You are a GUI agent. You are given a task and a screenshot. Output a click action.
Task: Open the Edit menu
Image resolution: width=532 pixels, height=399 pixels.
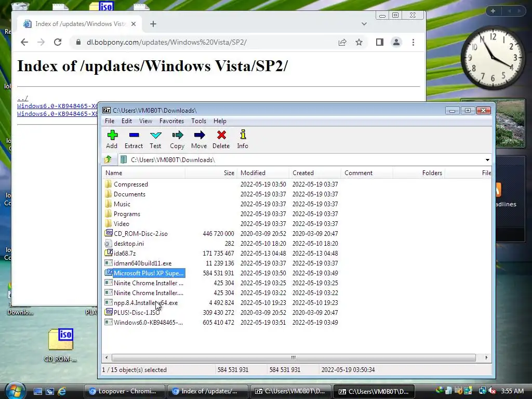point(127,121)
